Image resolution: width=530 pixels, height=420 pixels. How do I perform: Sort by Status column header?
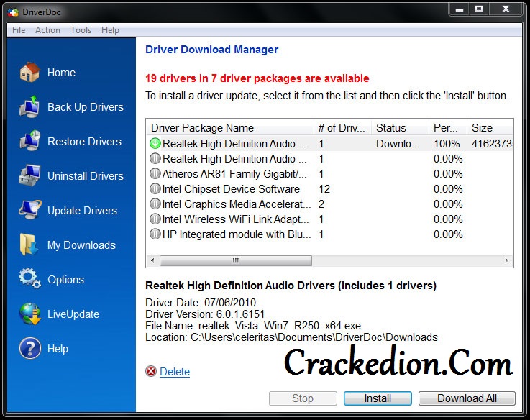point(401,128)
